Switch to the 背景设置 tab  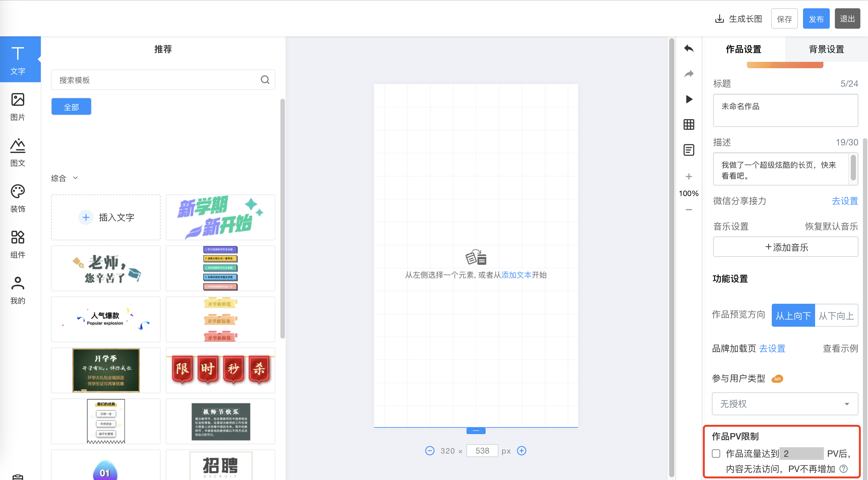[826, 49]
